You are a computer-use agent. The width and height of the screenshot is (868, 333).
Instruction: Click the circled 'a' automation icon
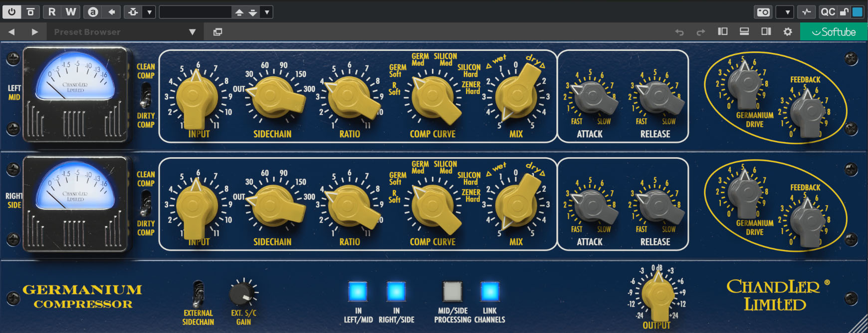coord(93,11)
